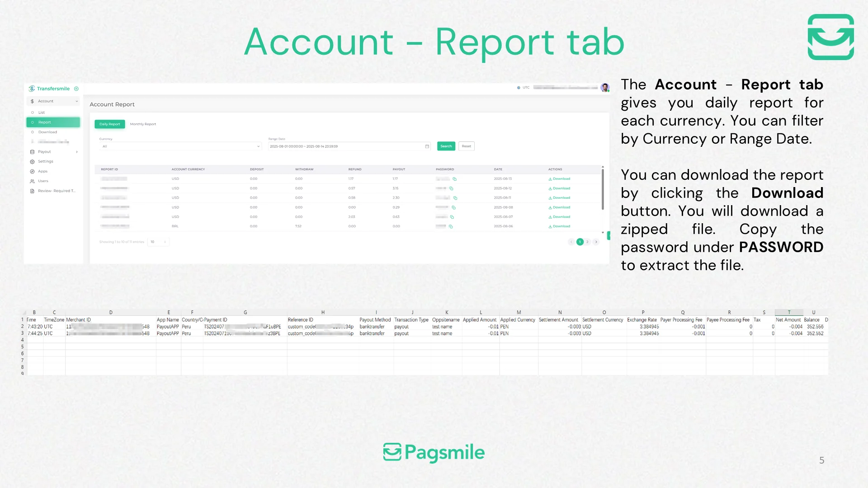Screen dimensions: 868x488
Task: Select column T header in the spreadsheet
Action: pyautogui.click(x=789, y=312)
